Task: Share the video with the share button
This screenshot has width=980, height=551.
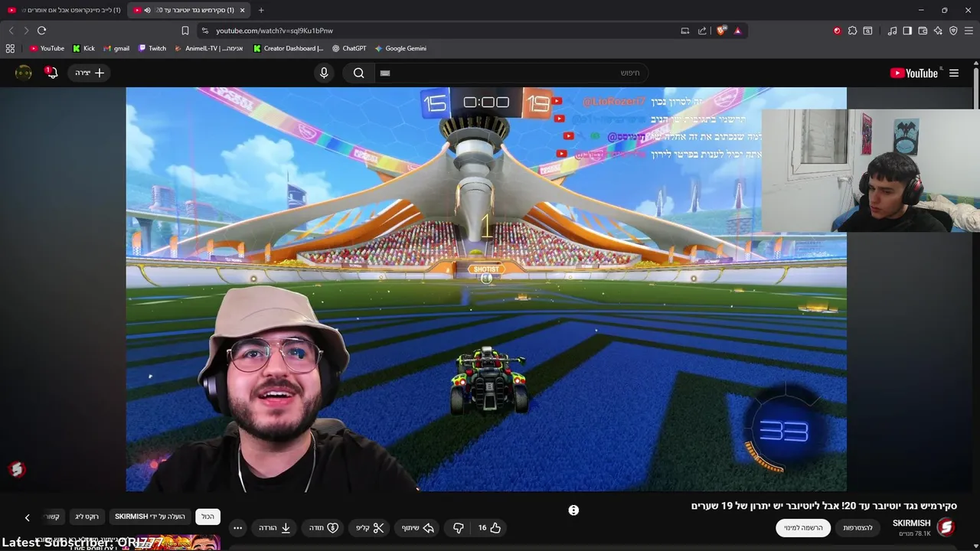Action: click(x=418, y=528)
